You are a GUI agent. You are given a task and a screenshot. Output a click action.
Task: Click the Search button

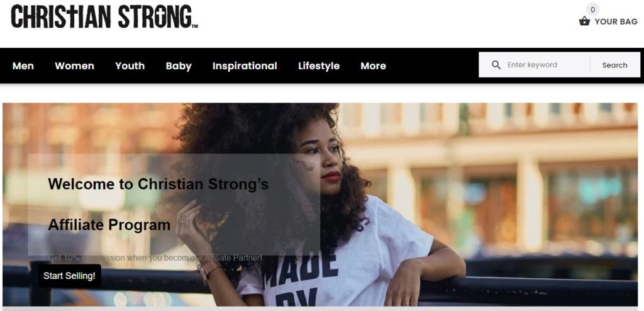pos(614,65)
